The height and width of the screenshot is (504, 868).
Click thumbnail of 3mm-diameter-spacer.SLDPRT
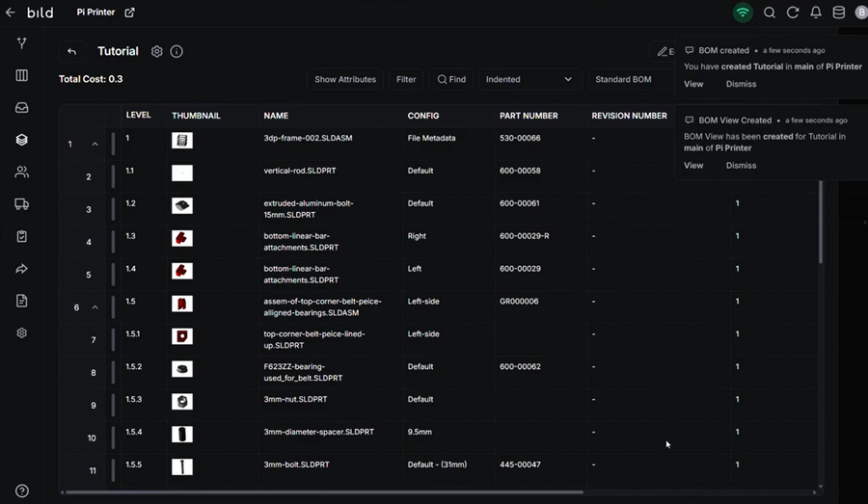click(x=182, y=435)
